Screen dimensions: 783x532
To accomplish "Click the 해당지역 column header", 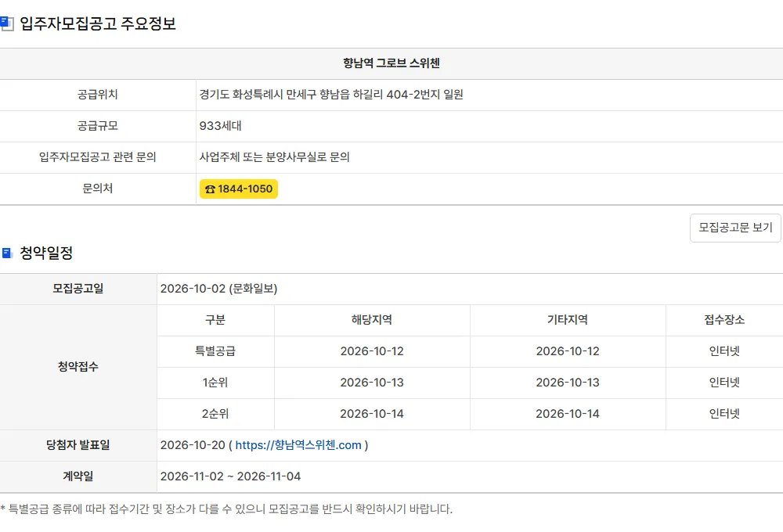I will [x=371, y=320].
